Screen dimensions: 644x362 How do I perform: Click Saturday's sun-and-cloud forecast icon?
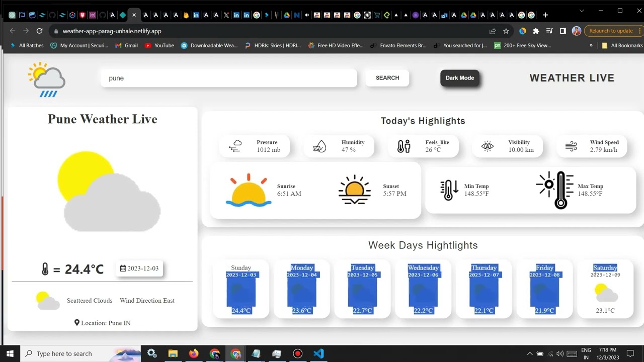pyautogui.click(x=606, y=293)
